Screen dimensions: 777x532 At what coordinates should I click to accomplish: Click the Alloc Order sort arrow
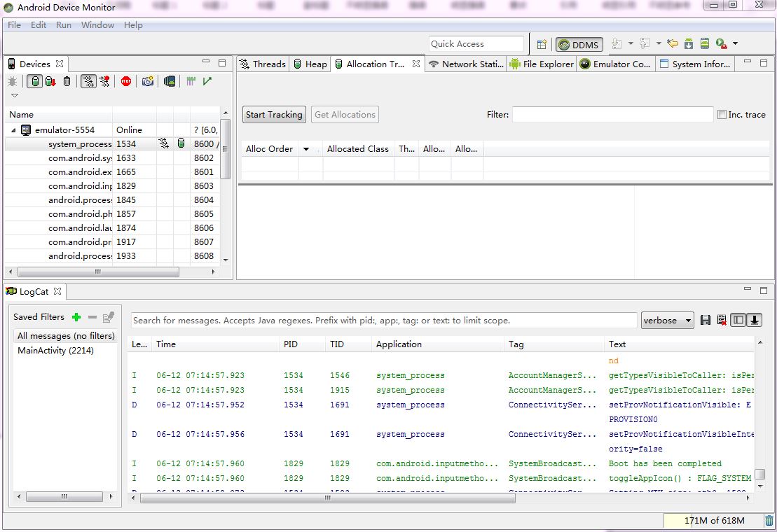[x=306, y=149]
